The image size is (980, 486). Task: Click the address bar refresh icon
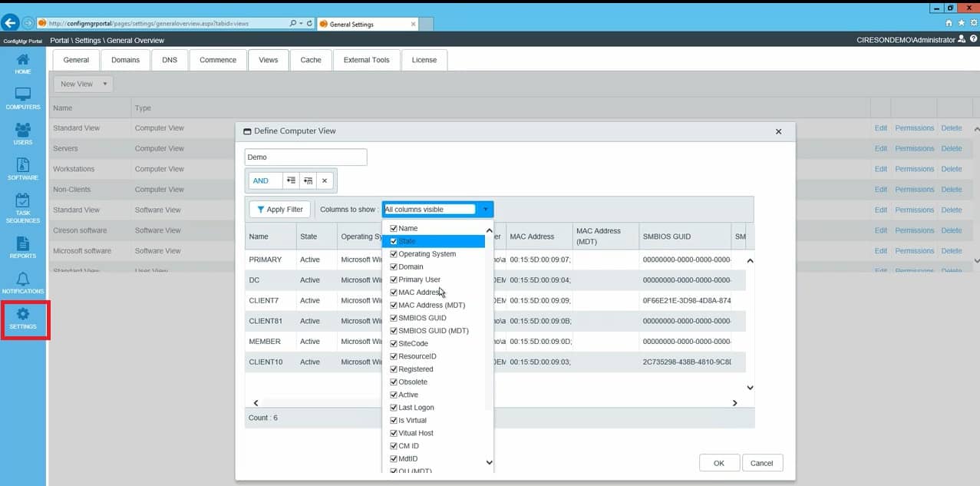[309, 24]
